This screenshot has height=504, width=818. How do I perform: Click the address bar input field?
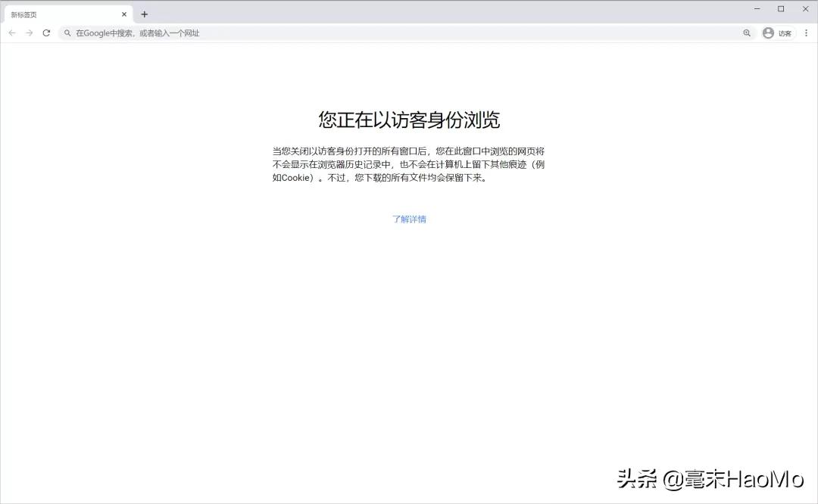pyautogui.click(x=303, y=33)
